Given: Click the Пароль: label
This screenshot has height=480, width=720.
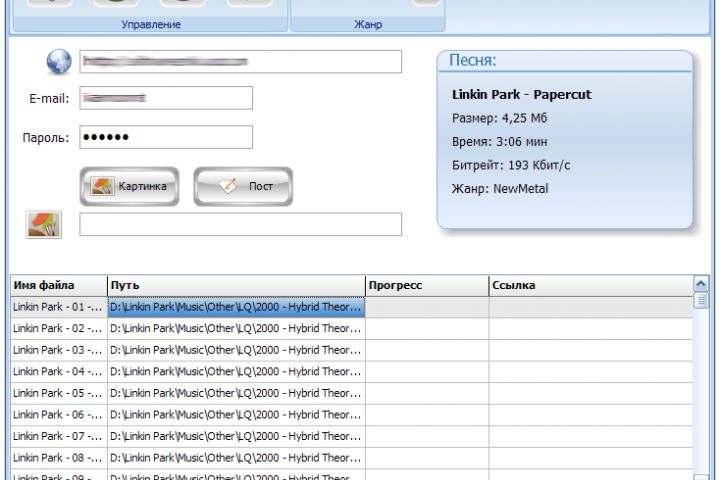Looking at the screenshot, I should tap(46, 137).
